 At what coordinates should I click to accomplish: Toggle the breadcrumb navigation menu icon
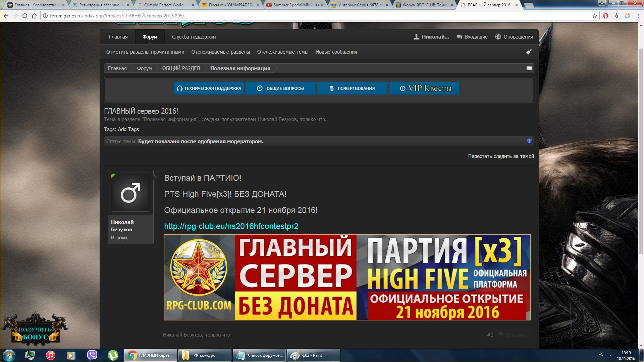[529, 68]
